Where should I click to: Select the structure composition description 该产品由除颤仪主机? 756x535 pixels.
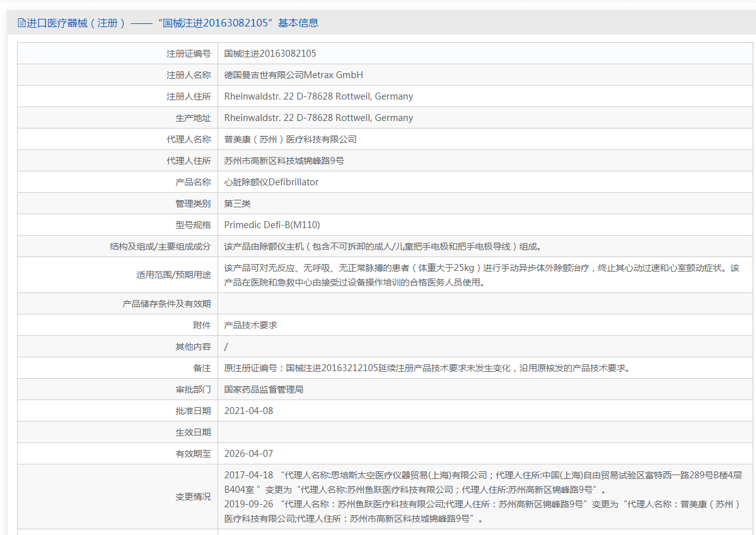[384, 246]
